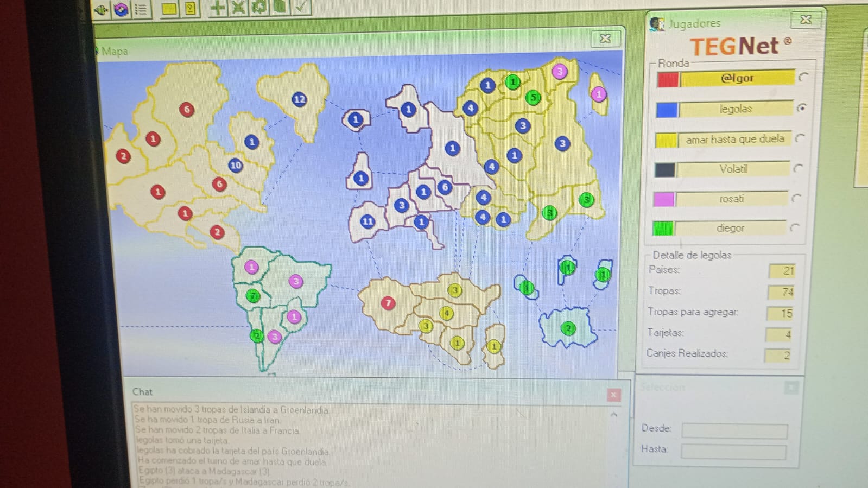This screenshot has width=868, height=488.
Task: Click the rosati player name bar
Action: 731,199
